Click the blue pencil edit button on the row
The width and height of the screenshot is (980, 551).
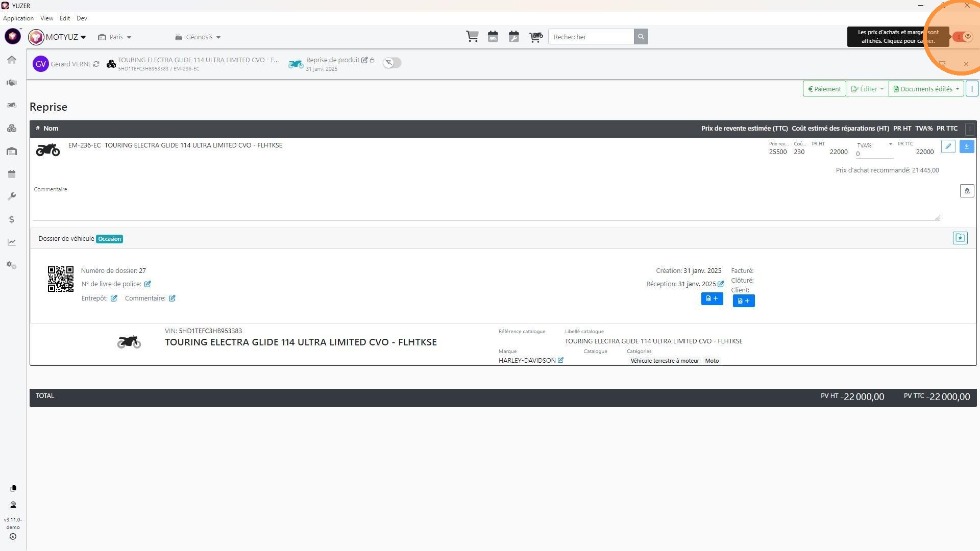click(x=948, y=147)
